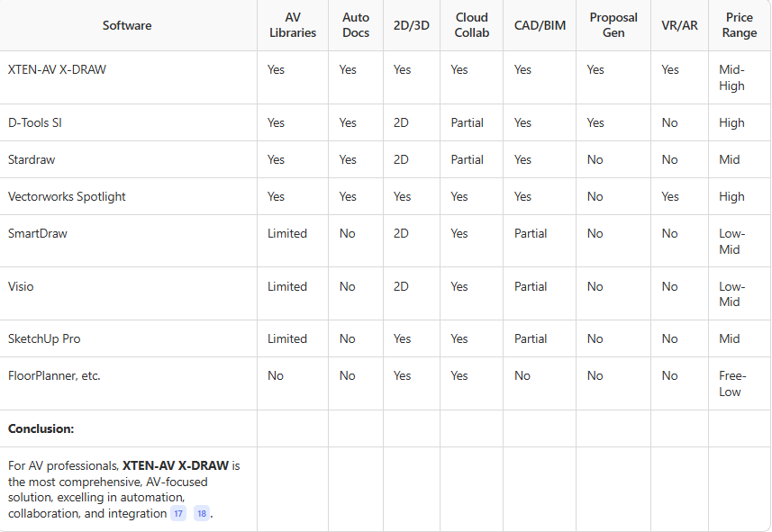Select the AV Libraries column header

tap(292, 25)
